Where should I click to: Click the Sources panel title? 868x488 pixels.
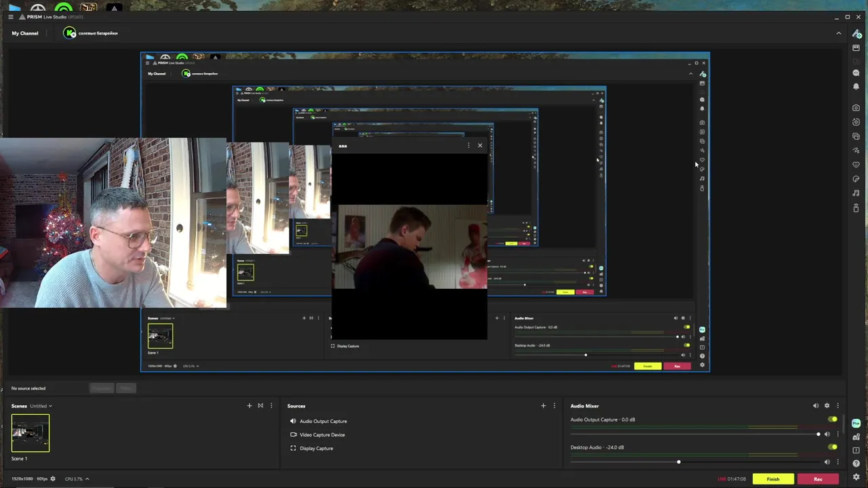pos(296,406)
